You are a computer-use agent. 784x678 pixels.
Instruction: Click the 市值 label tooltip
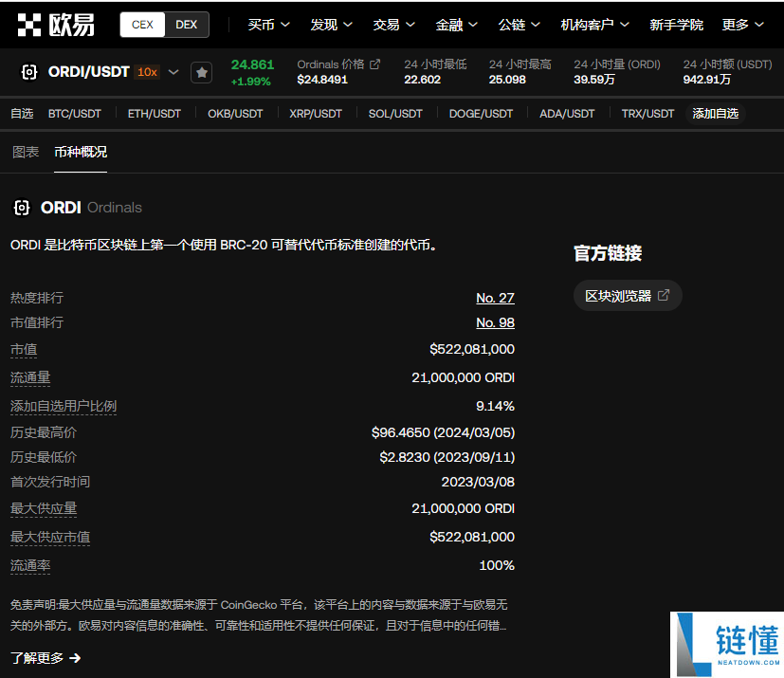[x=24, y=350]
